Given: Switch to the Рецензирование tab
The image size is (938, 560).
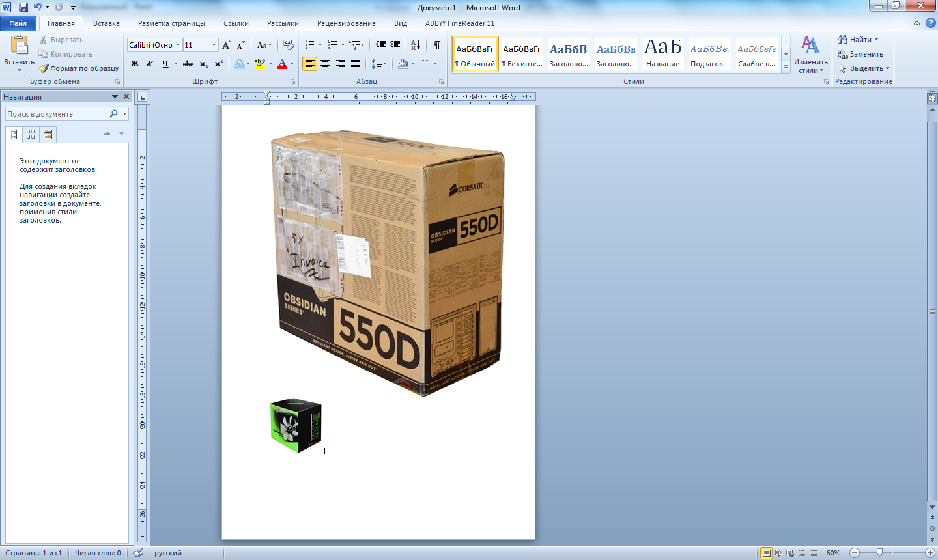Looking at the screenshot, I should [x=347, y=23].
